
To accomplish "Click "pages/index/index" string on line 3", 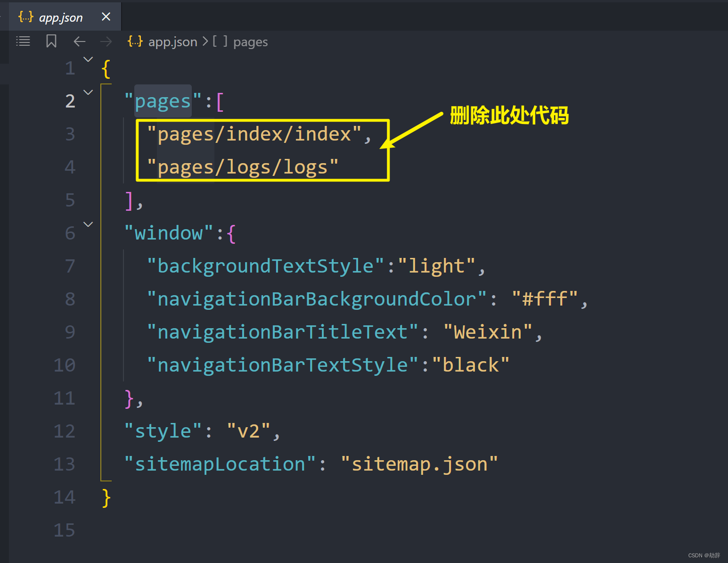I will (254, 134).
